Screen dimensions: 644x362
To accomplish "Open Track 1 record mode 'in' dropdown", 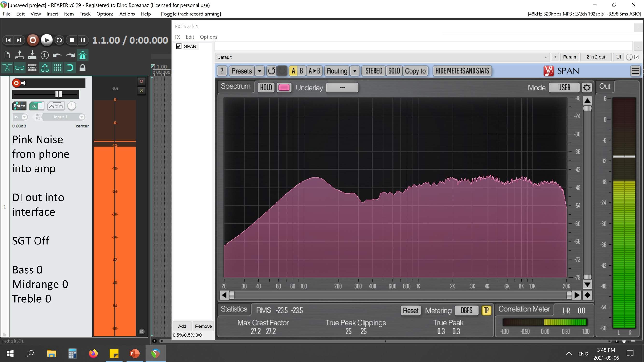I will pyautogui.click(x=20, y=117).
